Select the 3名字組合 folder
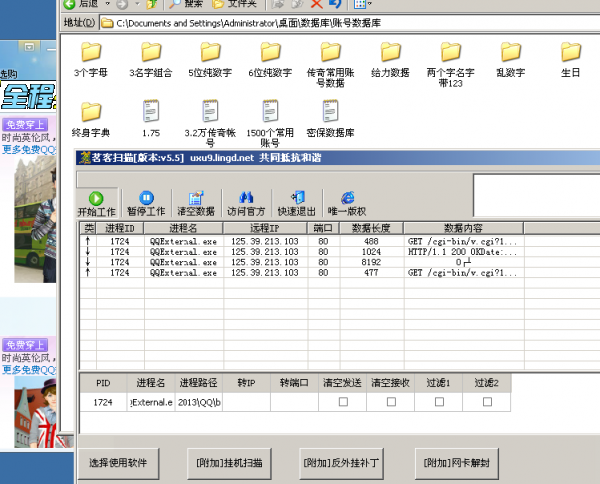 [151, 59]
